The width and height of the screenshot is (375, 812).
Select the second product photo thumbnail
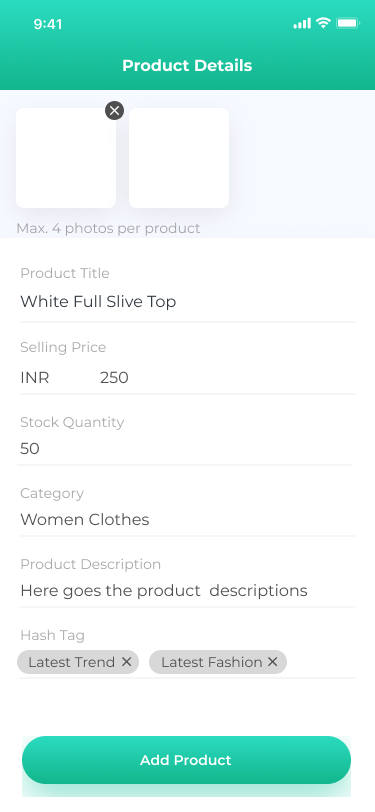[x=179, y=158]
